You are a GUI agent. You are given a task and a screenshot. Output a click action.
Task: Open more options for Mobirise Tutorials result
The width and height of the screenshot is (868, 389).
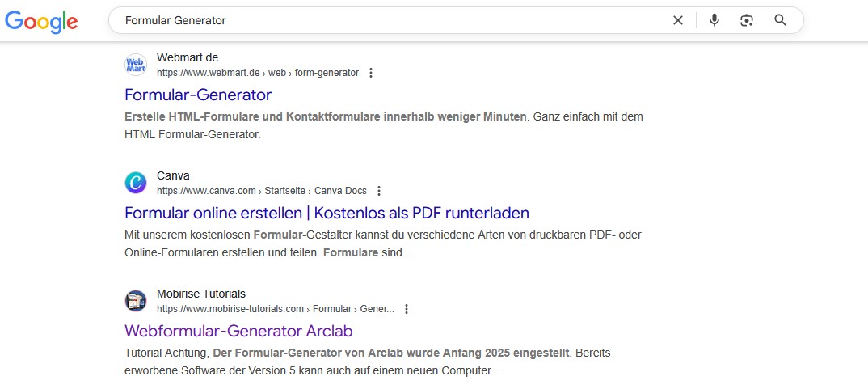pyautogui.click(x=407, y=309)
